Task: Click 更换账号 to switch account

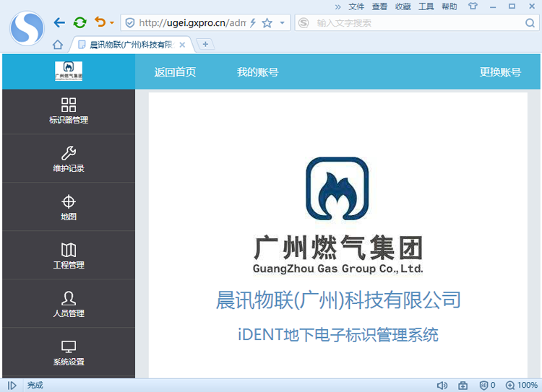Action: (500, 72)
